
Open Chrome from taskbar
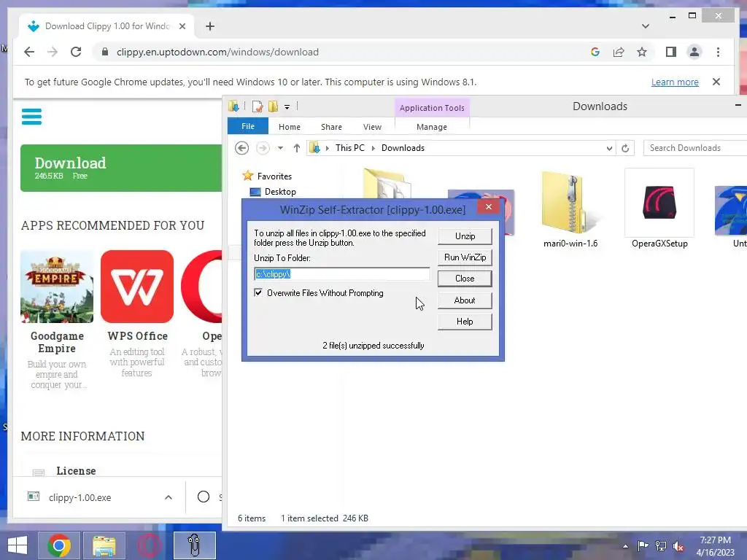click(59, 545)
